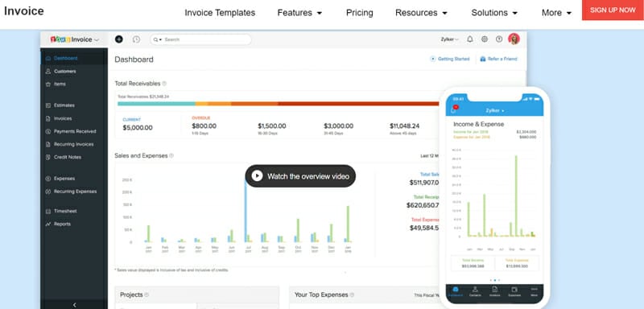Click the dark red segment of receivables bar
644x309 pixels.
[x=358, y=104]
